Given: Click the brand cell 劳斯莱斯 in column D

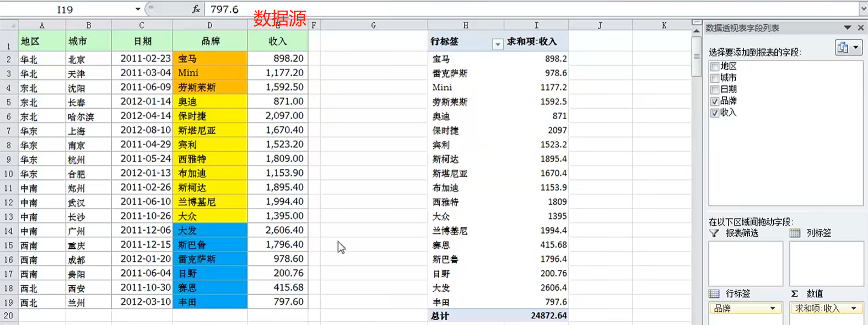Looking at the screenshot, I should point(210,87).
